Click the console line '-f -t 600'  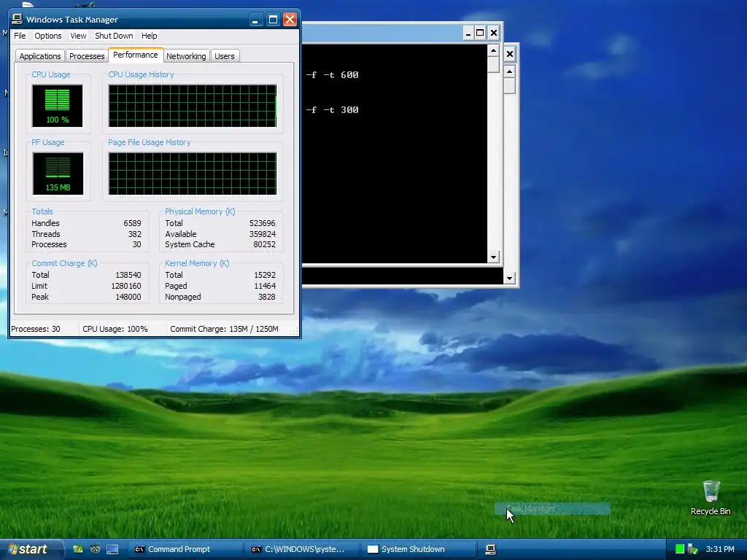332,75
